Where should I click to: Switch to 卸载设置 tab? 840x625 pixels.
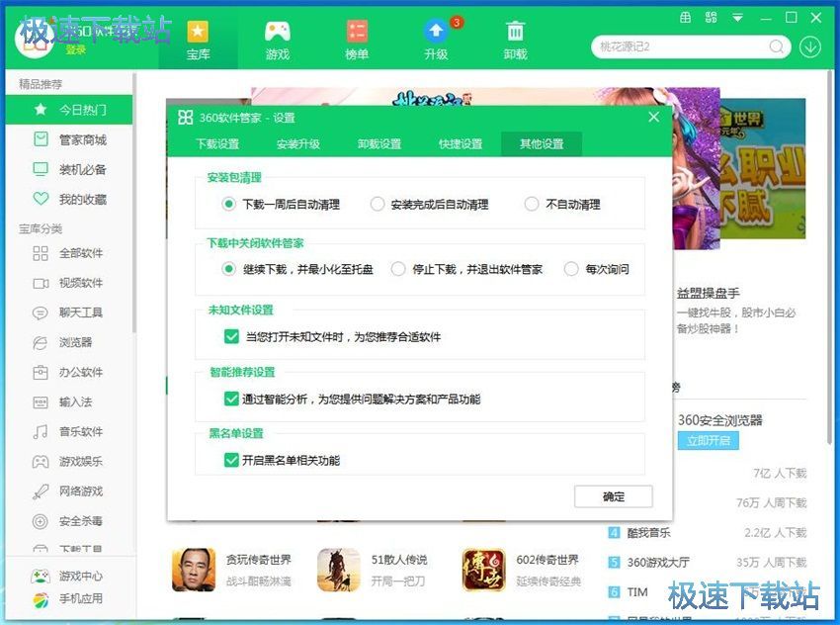(379, 144)
